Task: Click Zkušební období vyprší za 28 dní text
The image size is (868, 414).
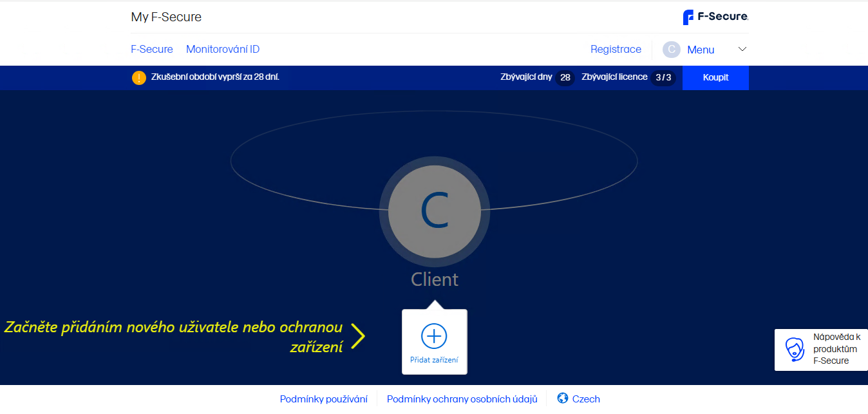Action: point(215,77)
